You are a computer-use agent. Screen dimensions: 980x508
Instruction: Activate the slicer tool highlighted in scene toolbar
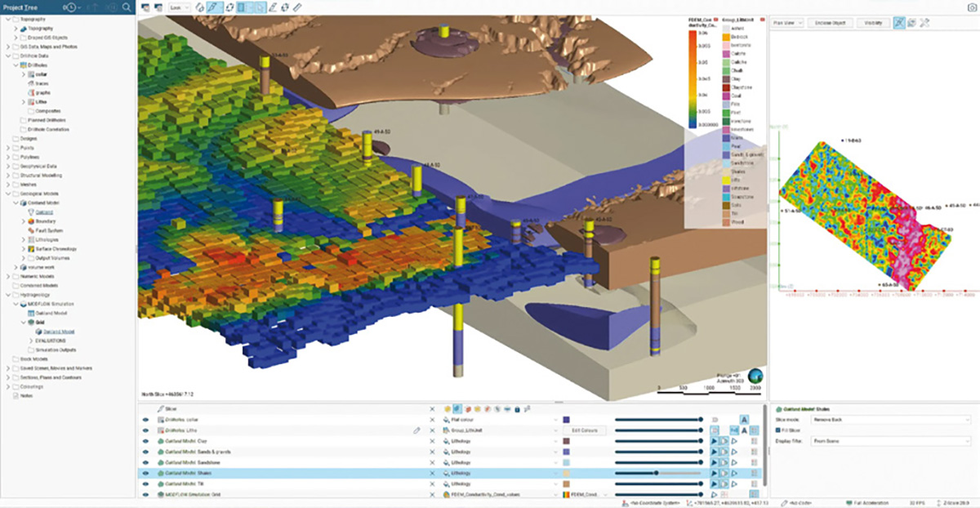pos(215,7)
